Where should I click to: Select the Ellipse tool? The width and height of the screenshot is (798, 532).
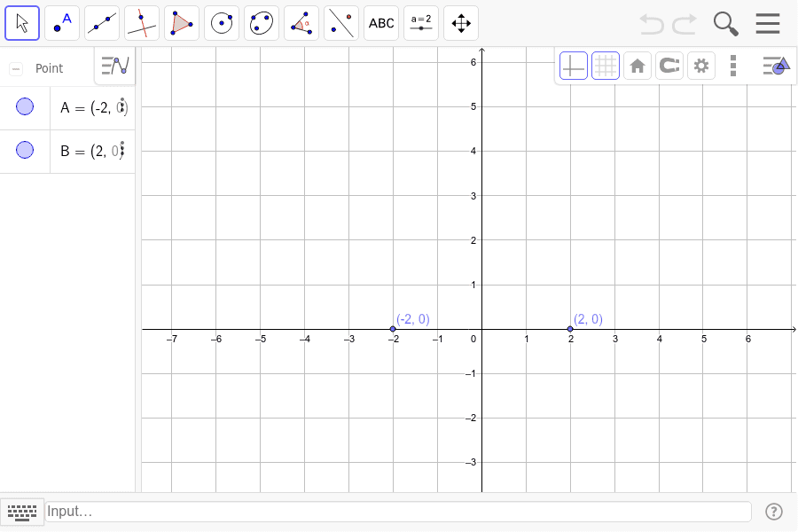[262, 23]
